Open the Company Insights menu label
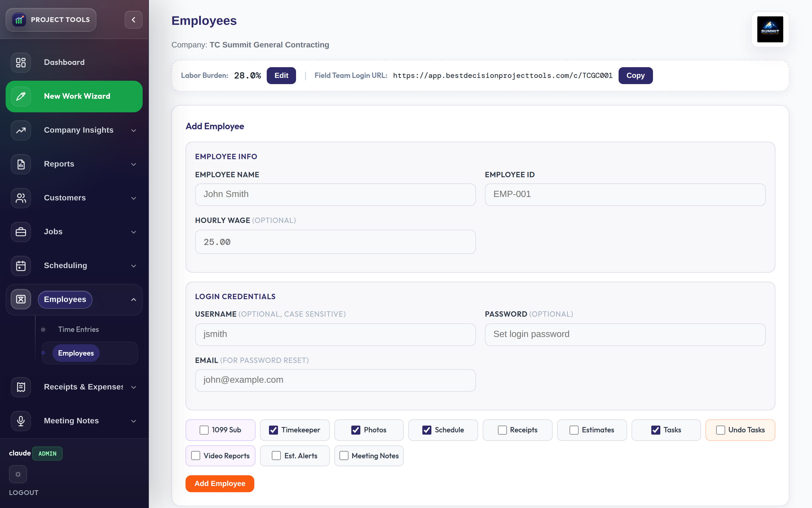 pos(78,130)
